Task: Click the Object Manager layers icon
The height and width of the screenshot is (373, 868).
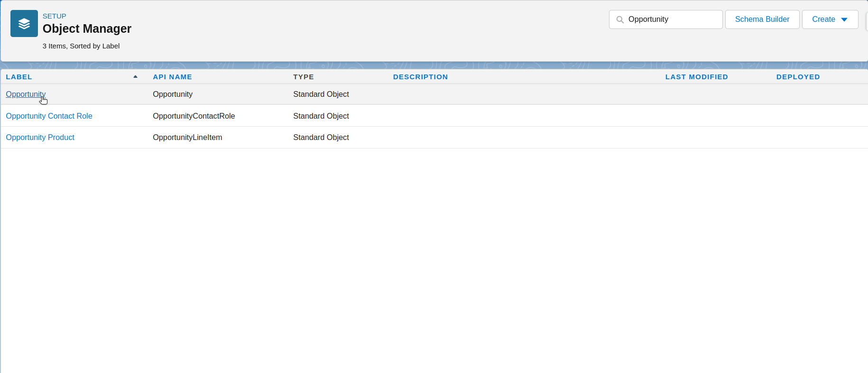Action: 24,23
